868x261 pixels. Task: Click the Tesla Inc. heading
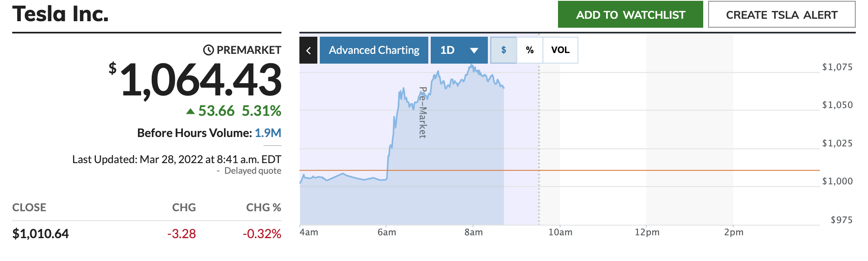pos(60,14)
